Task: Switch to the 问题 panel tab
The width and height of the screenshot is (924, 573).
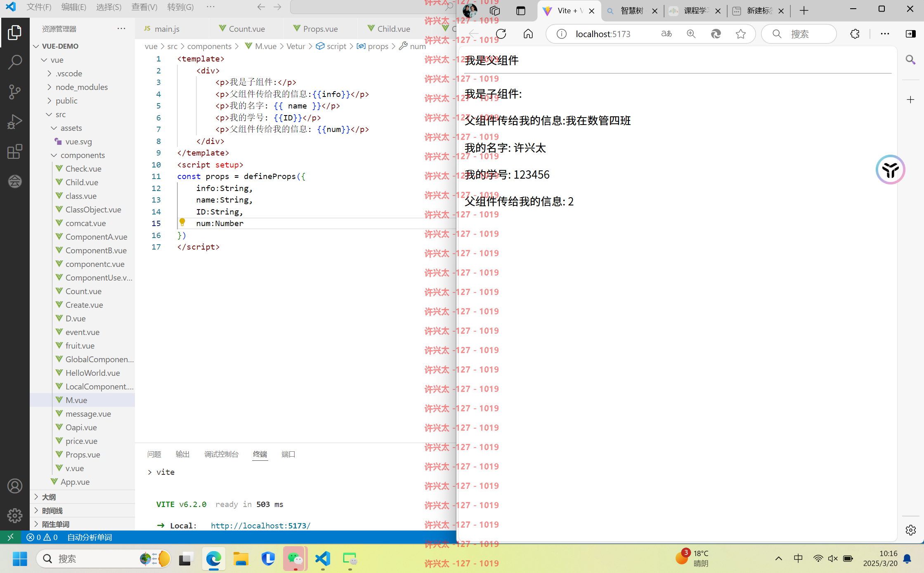Action: pos(154,454)
